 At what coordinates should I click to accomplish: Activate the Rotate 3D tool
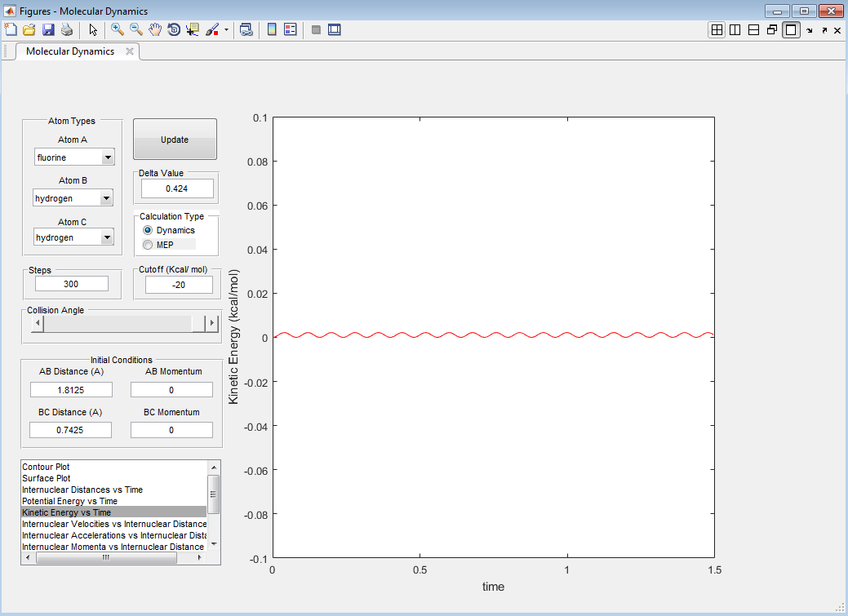pyautogui.click(x=174, y=29)
